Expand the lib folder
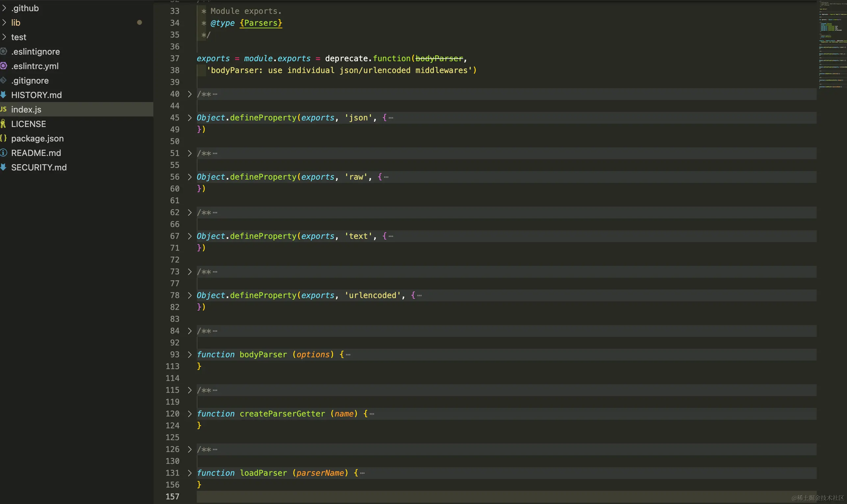Viewport: 847px width, 504px height. pyautogui.click(x=4, y=22)
